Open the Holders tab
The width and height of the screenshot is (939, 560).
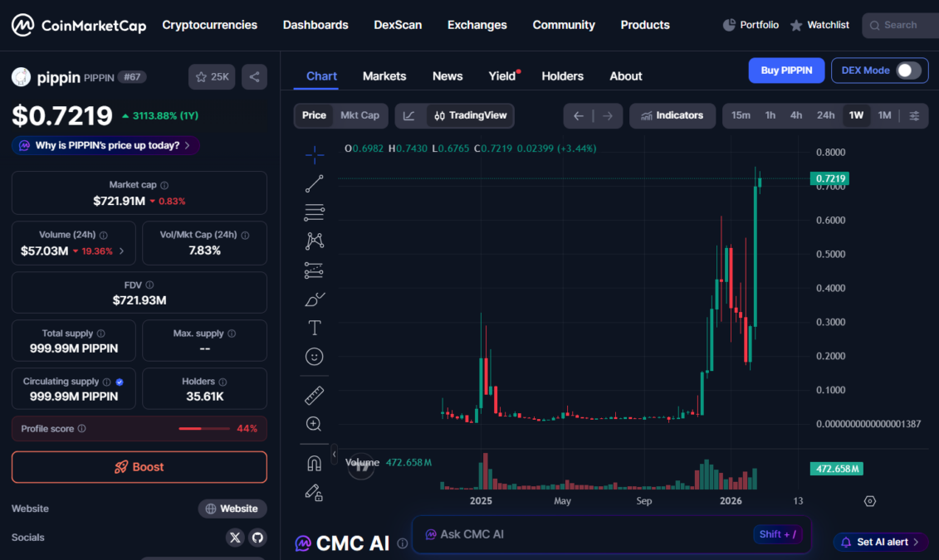tap(562, 76)
